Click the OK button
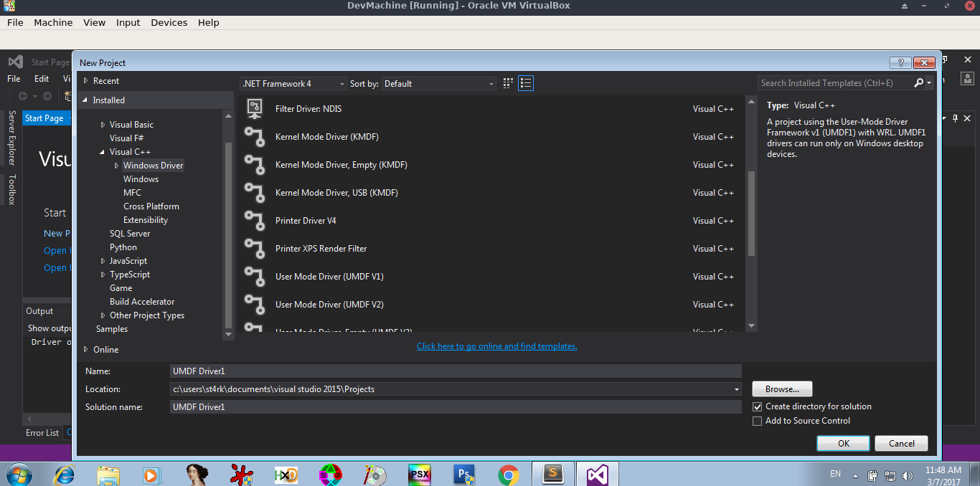 [x=844, y=444]
